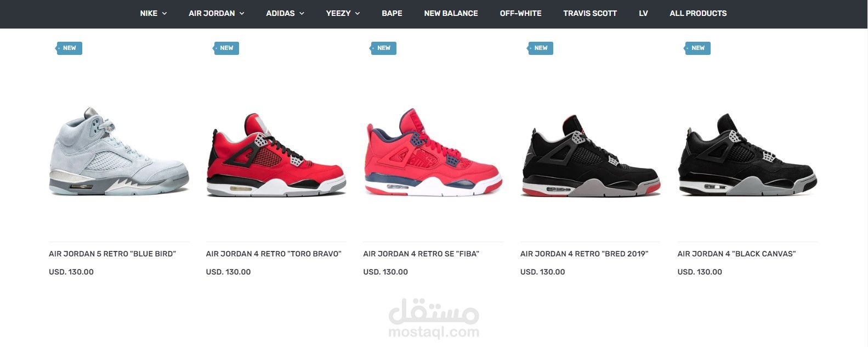Image resolution: width=868 pixels, height=347 pixels.
Task: Select the LV menu item
Action: 643,13
